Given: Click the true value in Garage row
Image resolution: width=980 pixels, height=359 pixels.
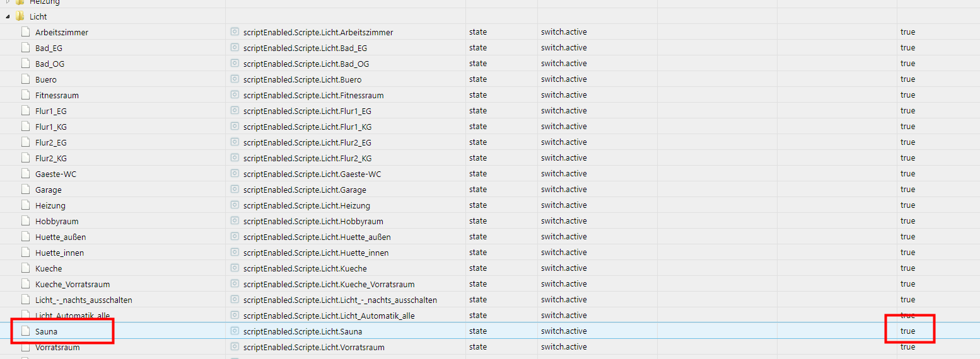Looking at the screenshot, I should (x=907, y=190).
